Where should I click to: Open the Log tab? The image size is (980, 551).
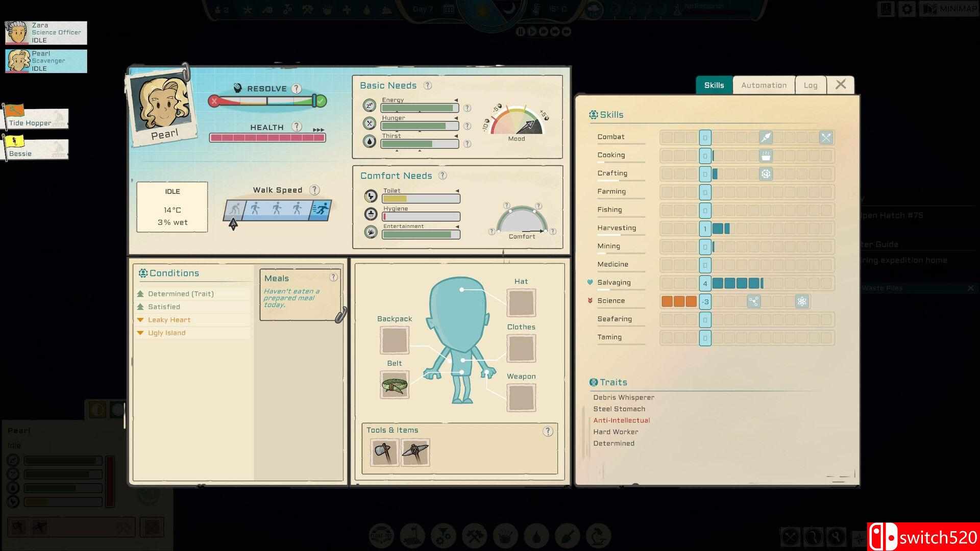tap(810, 85)
